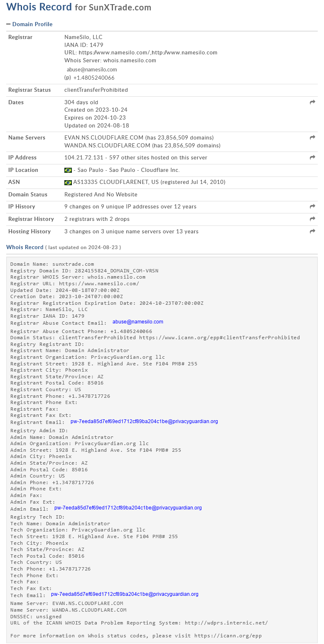Click Registrar Abuse Contact Email abuse@namesilo.com link
This screenshot has height=644, width=324.
point(138,322)
